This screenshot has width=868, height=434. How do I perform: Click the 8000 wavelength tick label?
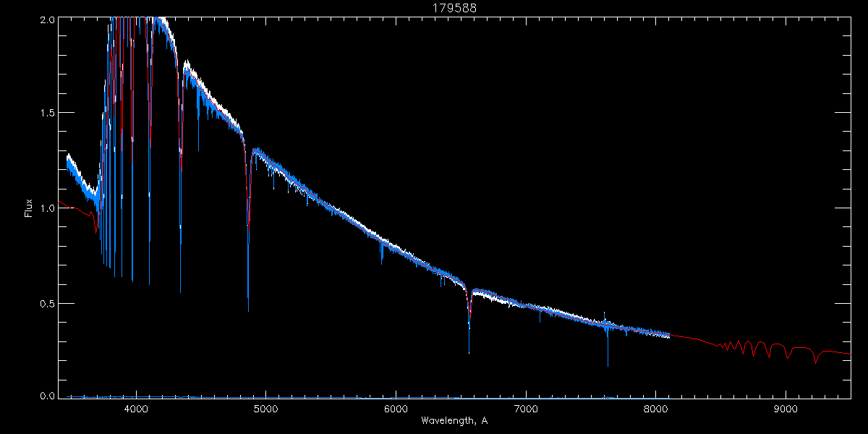tap(655, 409)
